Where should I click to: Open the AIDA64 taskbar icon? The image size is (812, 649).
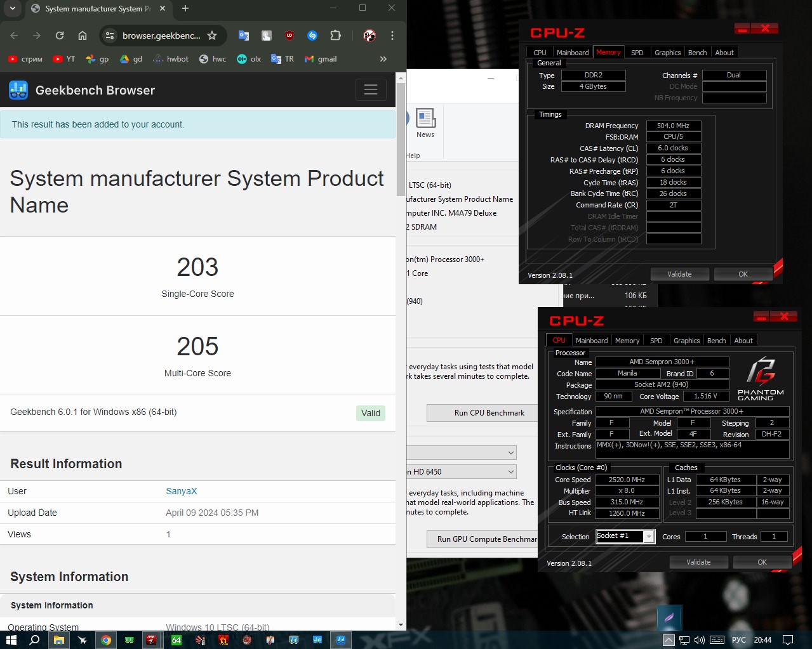176,639
